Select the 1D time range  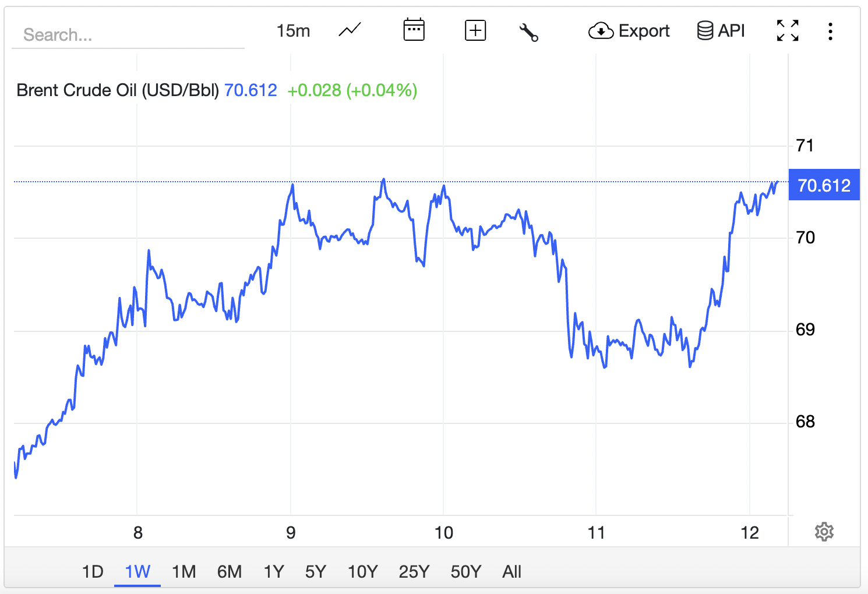click(93, 571)
